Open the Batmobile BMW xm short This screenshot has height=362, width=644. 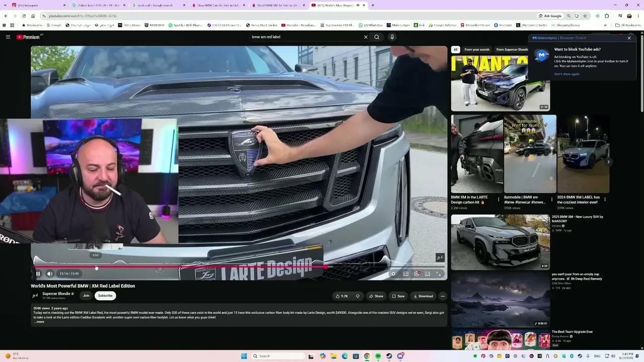530,154
